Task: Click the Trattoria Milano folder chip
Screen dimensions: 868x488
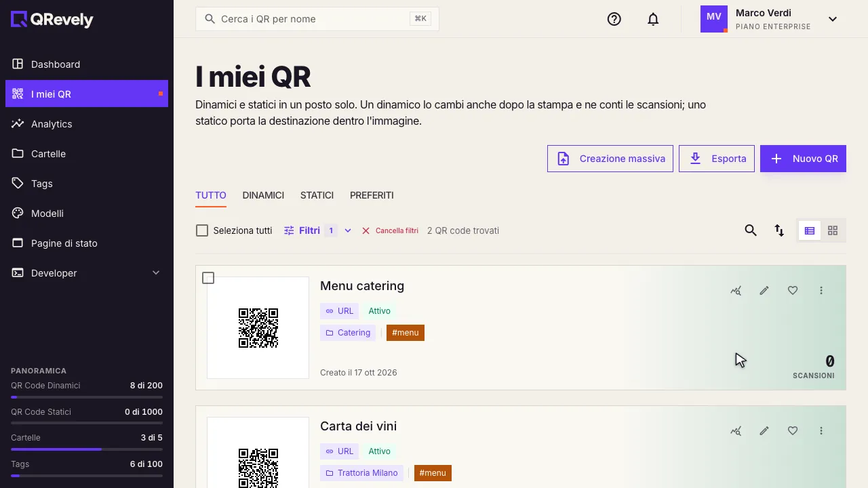Action: coord(361,473)
